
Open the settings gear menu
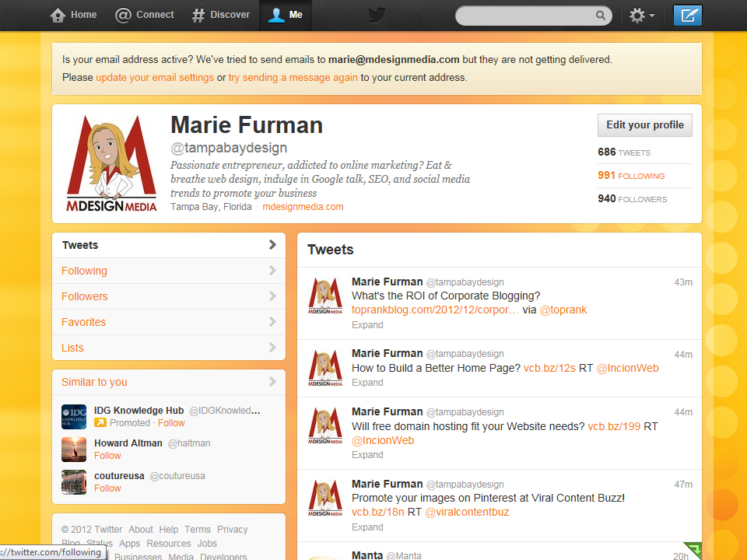(641, 16)
